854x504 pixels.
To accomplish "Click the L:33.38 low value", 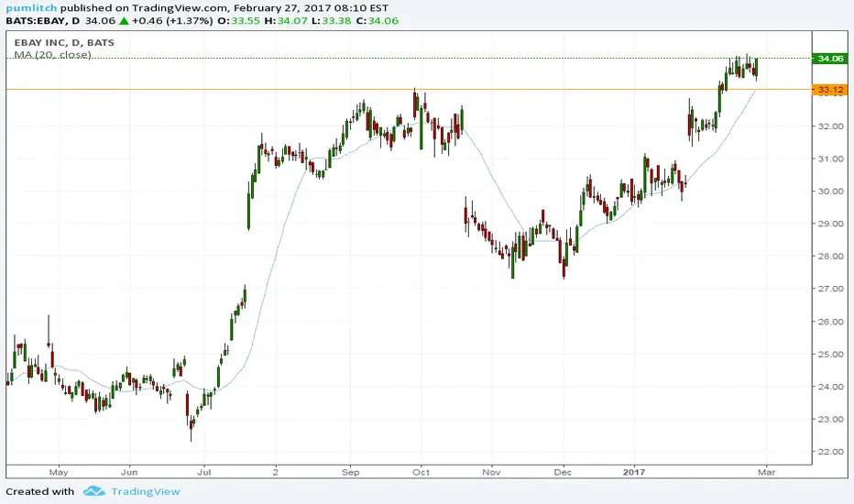I will pos(331,21).
